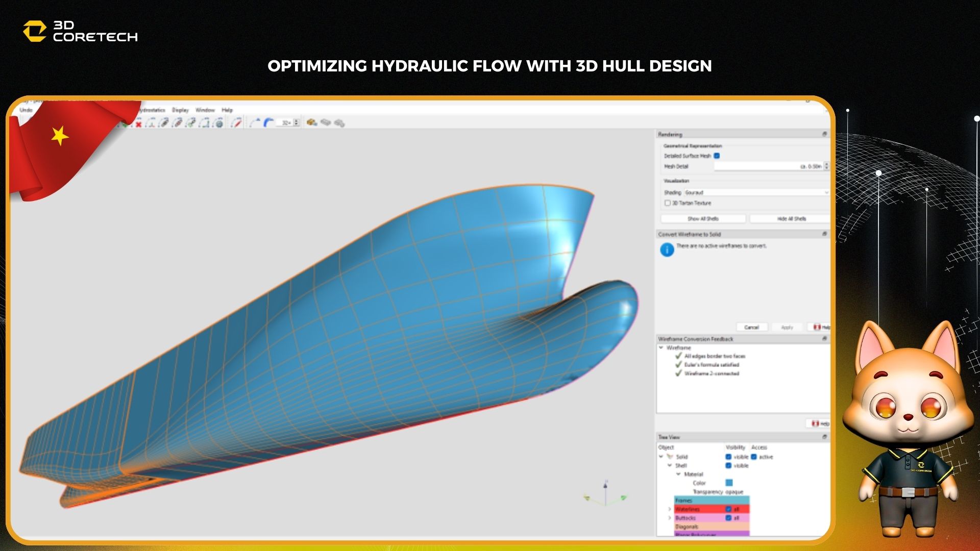The width and height of the screenshot is (980, 551).
Task: Click the red pencil edit toolbar icon
Action: (236, 123)
